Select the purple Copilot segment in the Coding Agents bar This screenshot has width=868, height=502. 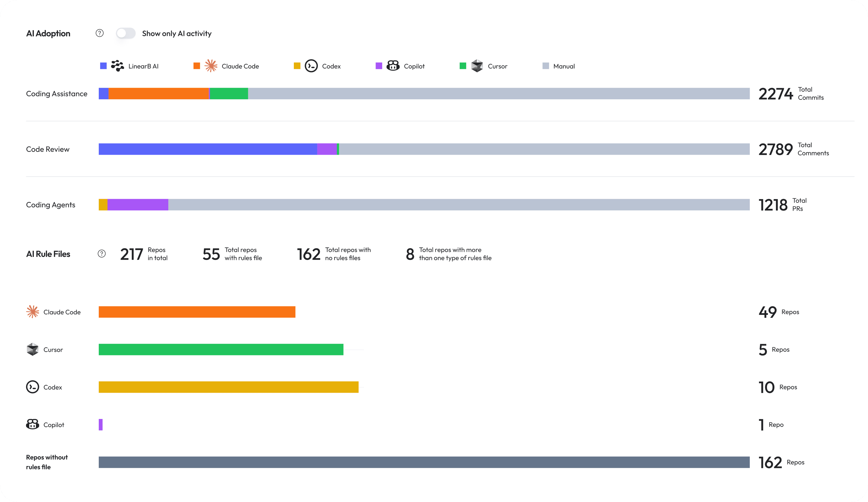point(138,204)
